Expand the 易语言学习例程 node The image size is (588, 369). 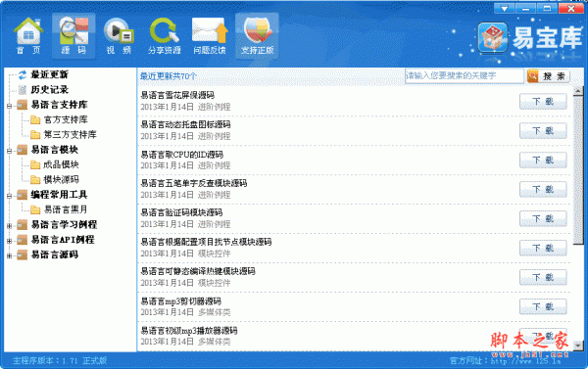coord(10,226)
